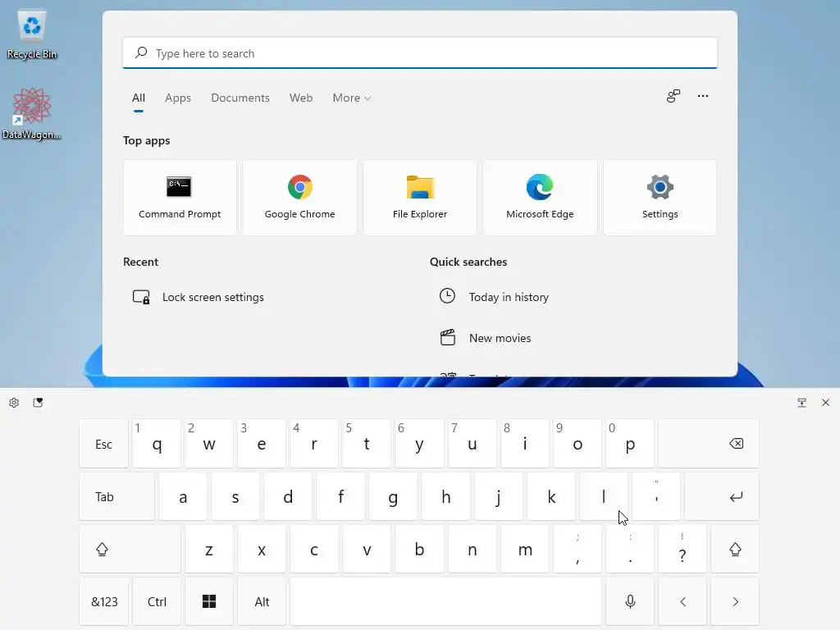Switch to the Web tab
The height and width of the screenshot is (630, 840).
tap(301, 98)
